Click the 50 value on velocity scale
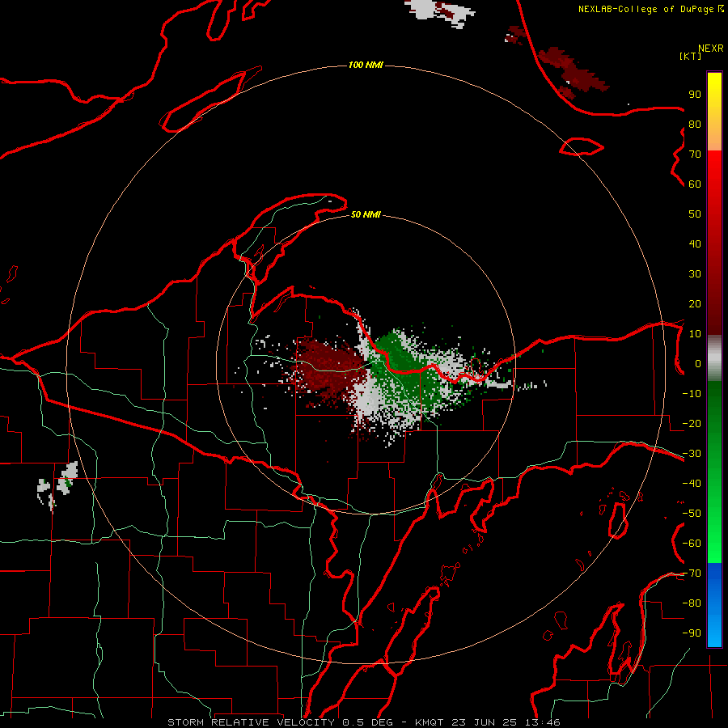 click(695, 214)
